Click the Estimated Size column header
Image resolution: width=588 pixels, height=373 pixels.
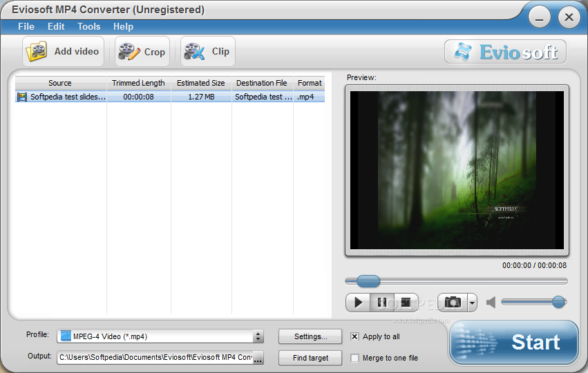(201, 83)
